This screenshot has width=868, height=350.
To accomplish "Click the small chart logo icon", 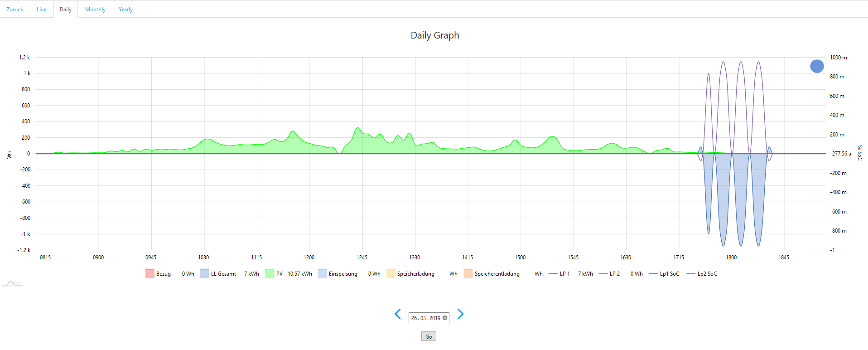I will pos(13,284).
